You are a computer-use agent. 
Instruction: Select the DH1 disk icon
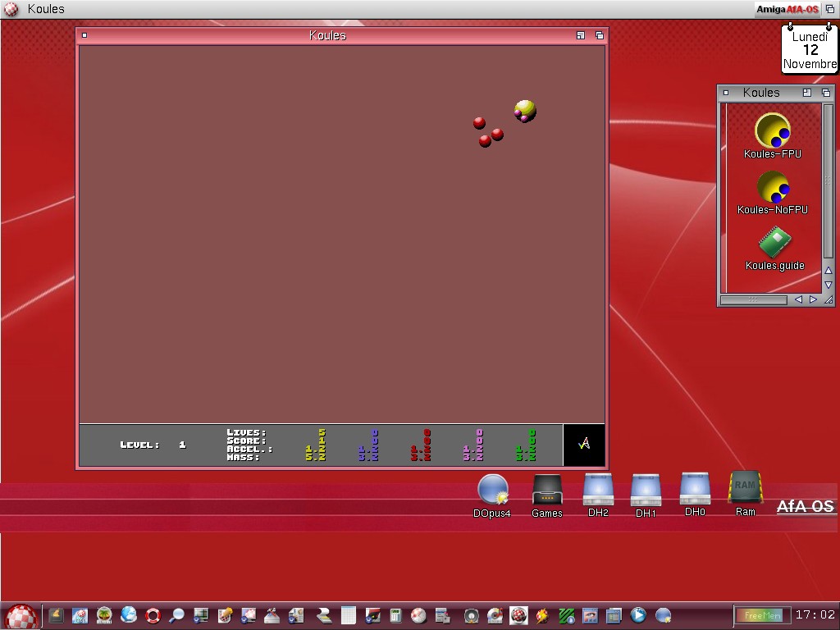(x=646, y=491)
